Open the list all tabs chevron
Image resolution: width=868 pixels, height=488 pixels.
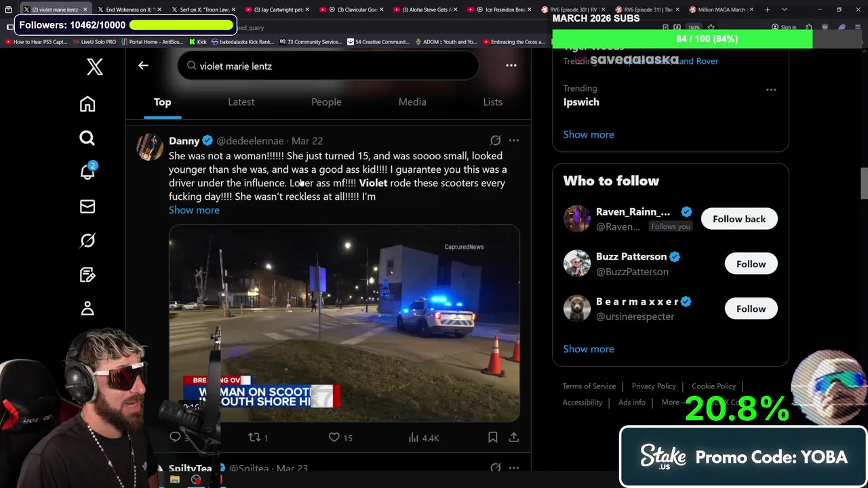tap(785, 9)
